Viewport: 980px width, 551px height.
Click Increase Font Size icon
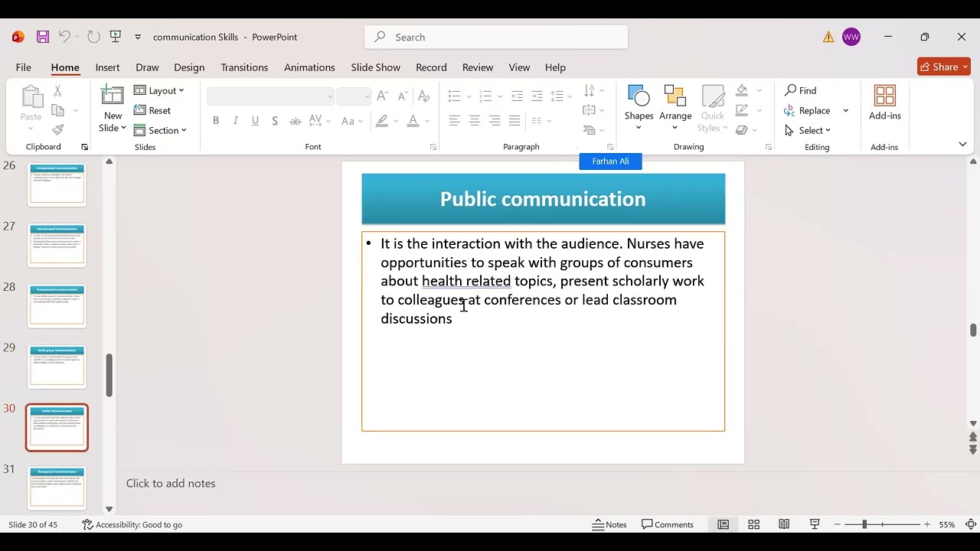click(382, 96)
